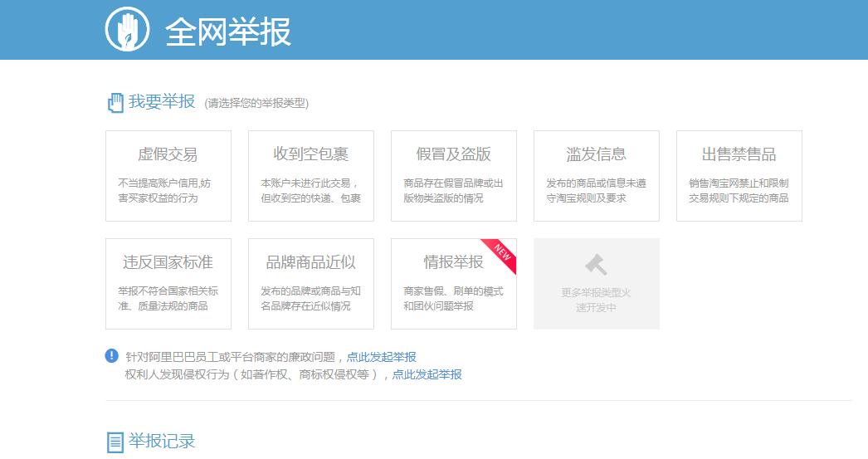Image resolution: width=868 pixels, height=459 pixels.
Task: Open the 品牌商品近似 report card
Action: (x=311, y=284)
